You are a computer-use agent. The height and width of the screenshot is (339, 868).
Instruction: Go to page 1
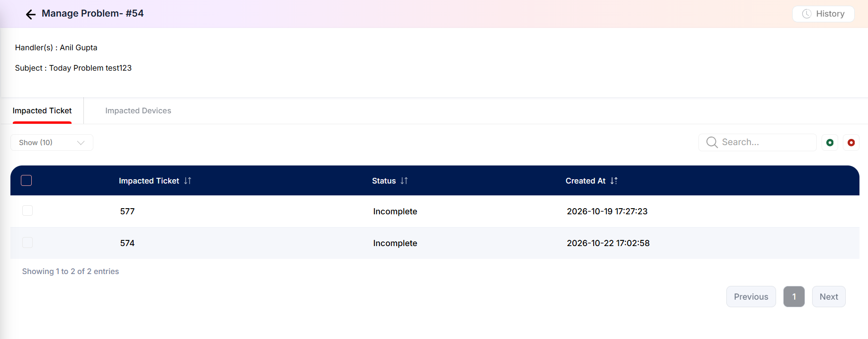pos(794,296)
